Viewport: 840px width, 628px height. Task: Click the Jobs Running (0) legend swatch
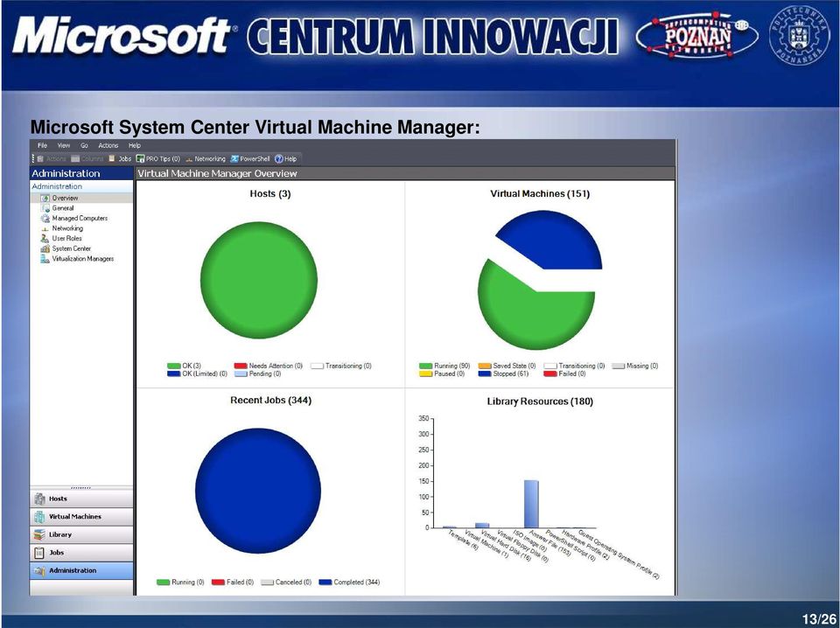point(163,583)
